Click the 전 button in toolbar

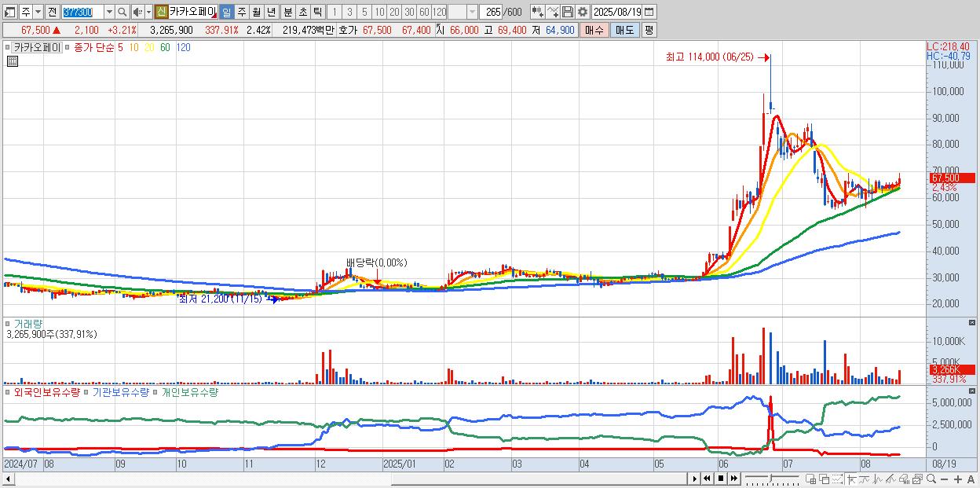(x=53, y=12)
